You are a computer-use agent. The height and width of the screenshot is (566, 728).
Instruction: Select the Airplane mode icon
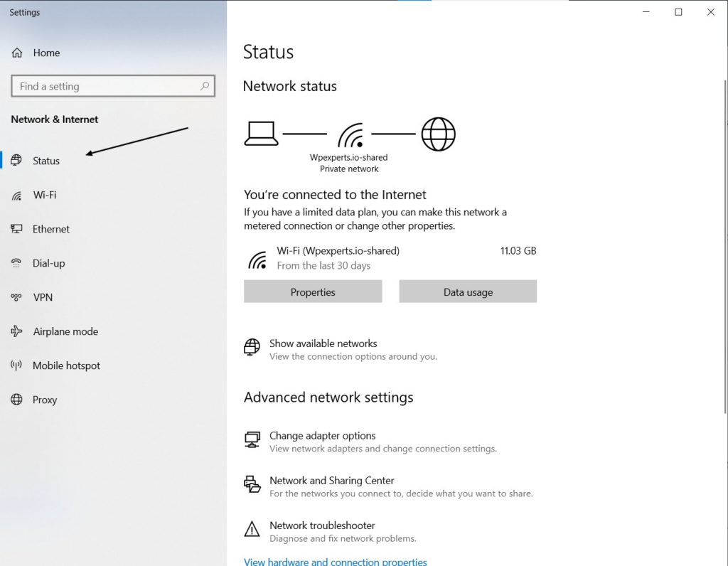pos(16,331)
